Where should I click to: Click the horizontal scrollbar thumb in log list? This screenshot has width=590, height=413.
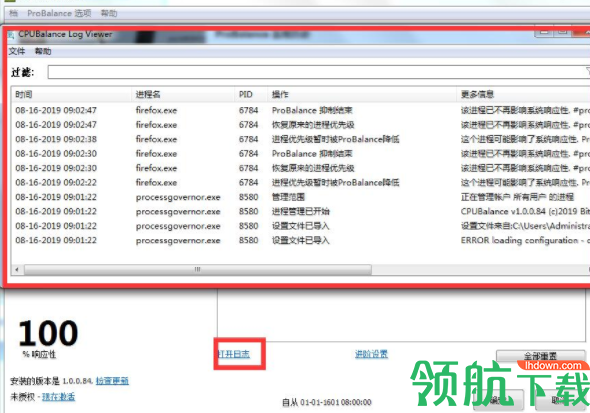tap(198, 269)
